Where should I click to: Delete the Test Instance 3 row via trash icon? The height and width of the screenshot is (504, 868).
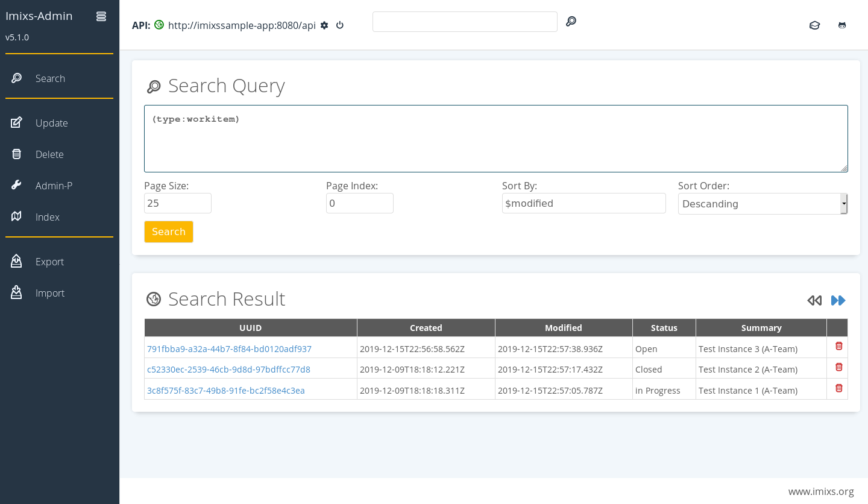[838, 346]
